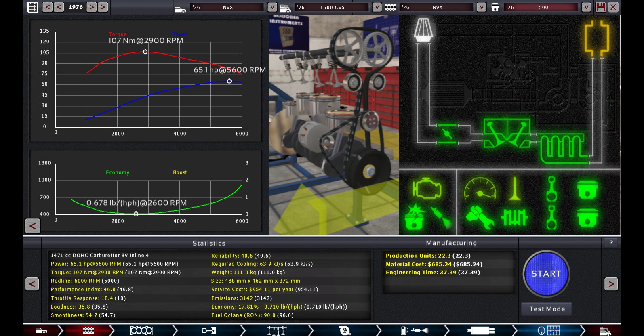Select the '76 1500 GV5 trim field
The image size is (644, 336).
click(332, 7)
